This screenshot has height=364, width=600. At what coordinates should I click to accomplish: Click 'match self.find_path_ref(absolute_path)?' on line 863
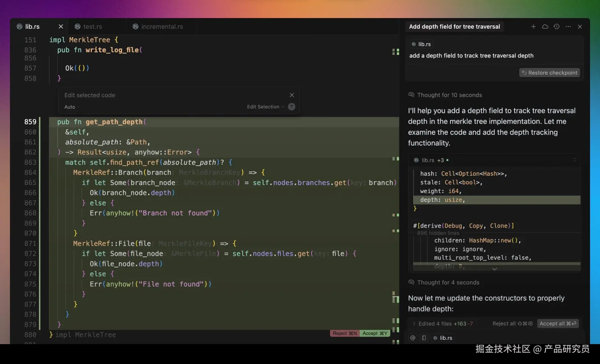tap(144, 162)
